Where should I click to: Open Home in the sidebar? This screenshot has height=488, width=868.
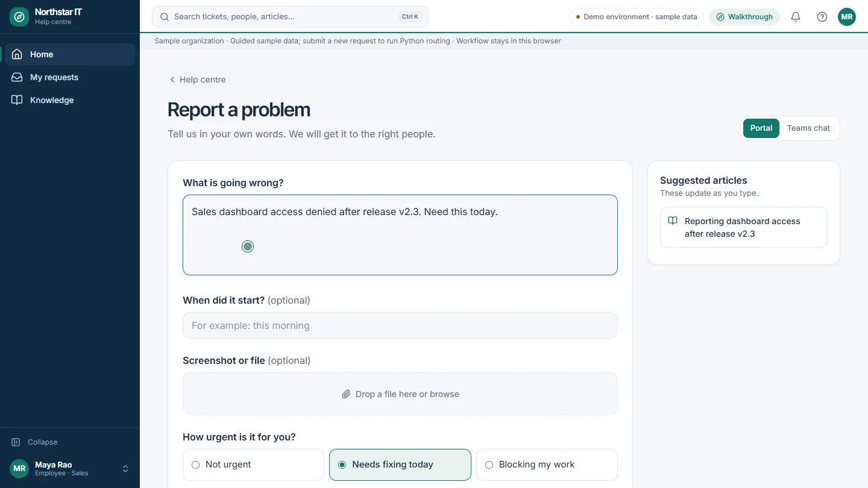click(x=70, y=54)
